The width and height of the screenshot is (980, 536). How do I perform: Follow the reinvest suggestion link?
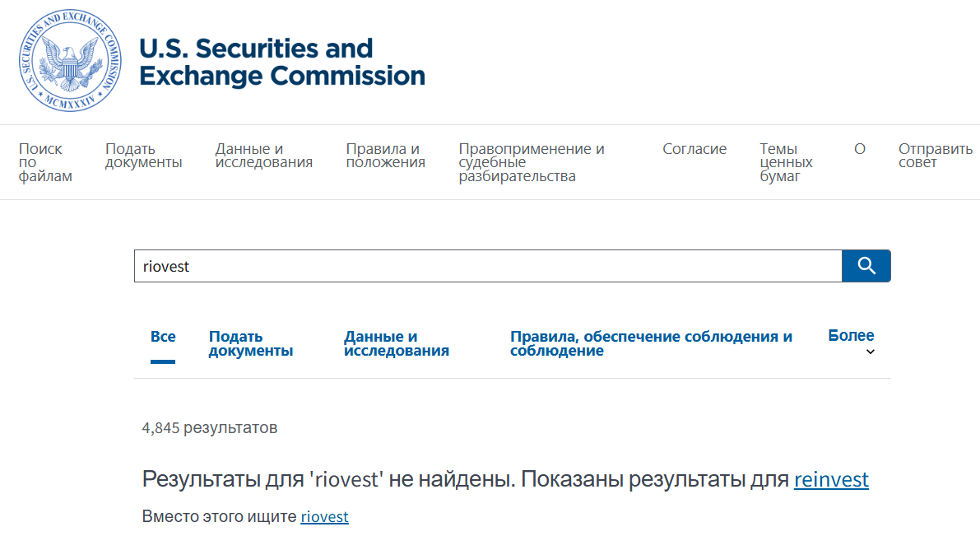point(831,479)
